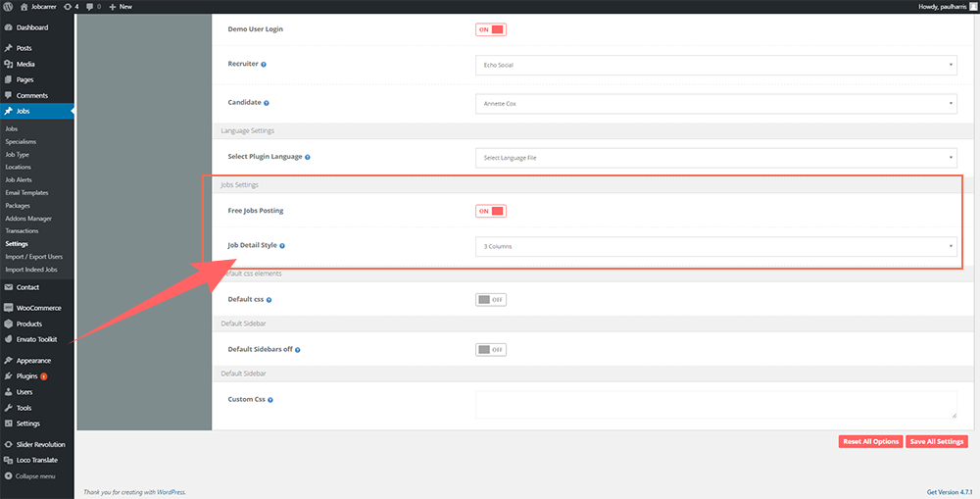Open the Candidate dropdown showing Annette Cox
Screen dimensions: 980x499
click(715, 102)
